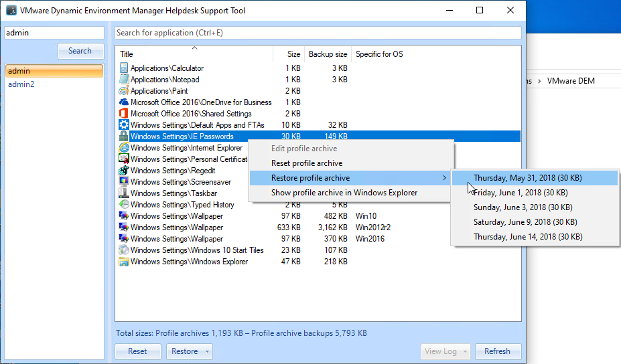Click the Personal Certificates icon
The width and height of the screenshot is (621, 364).
[123, 159]
